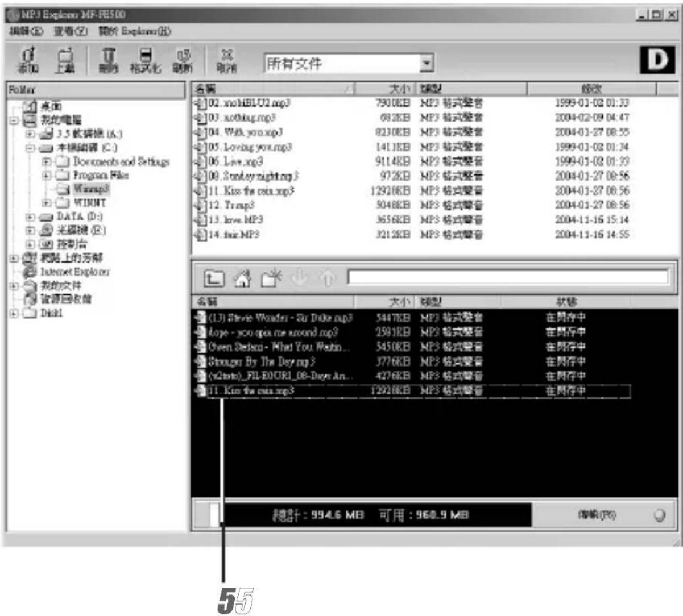
Task: Select 12. Tr.mp3 in file list
Action: pos(231,205)
